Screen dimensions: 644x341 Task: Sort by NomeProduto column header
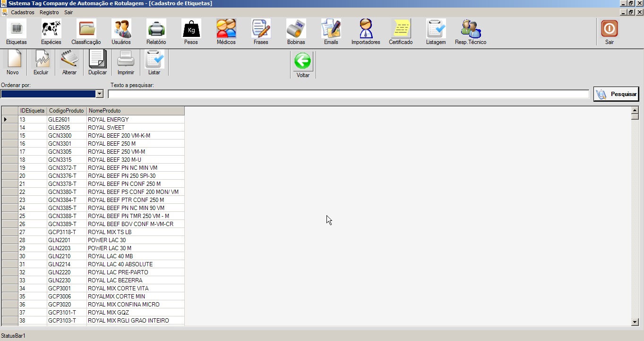136,111
